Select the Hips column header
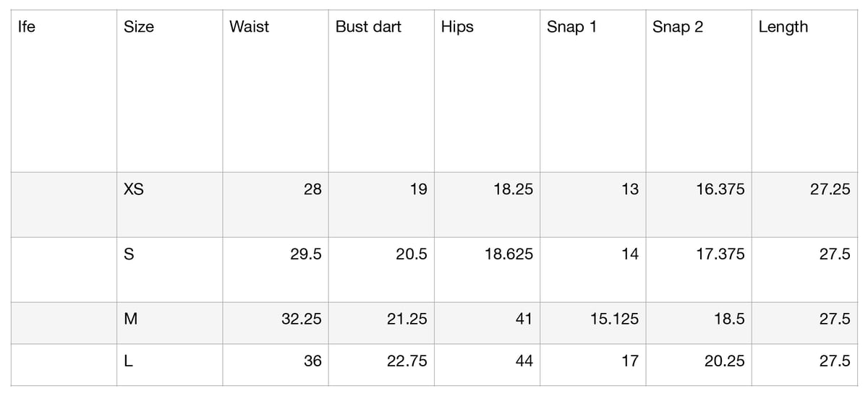Viewport: 868px width, 396px height. pos(488,91)
